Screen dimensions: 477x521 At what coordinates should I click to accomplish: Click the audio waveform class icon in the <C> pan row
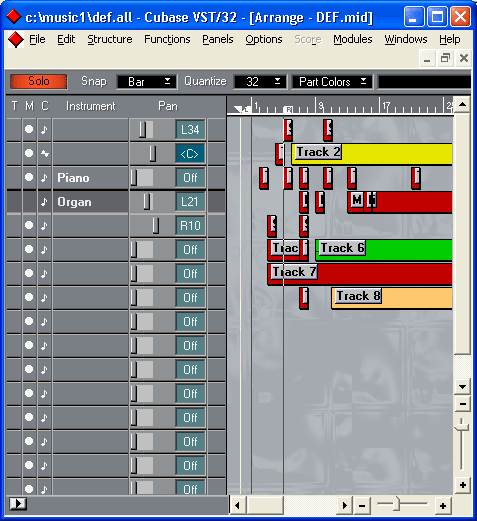pyautogui.click(x=44, y=154)
